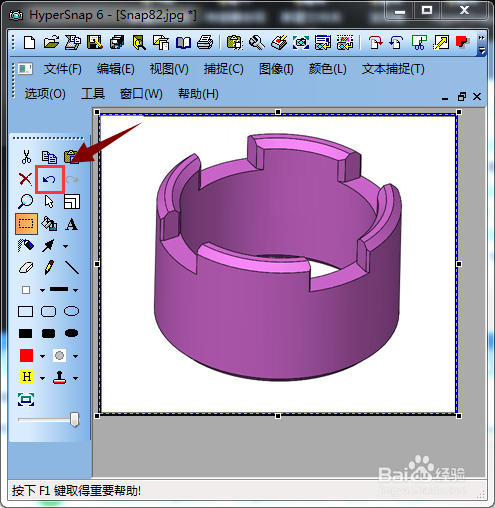The width and height of the screenshot is (495, 508).
Task: Open an existing file with folder icon
Action: (51, 43)
